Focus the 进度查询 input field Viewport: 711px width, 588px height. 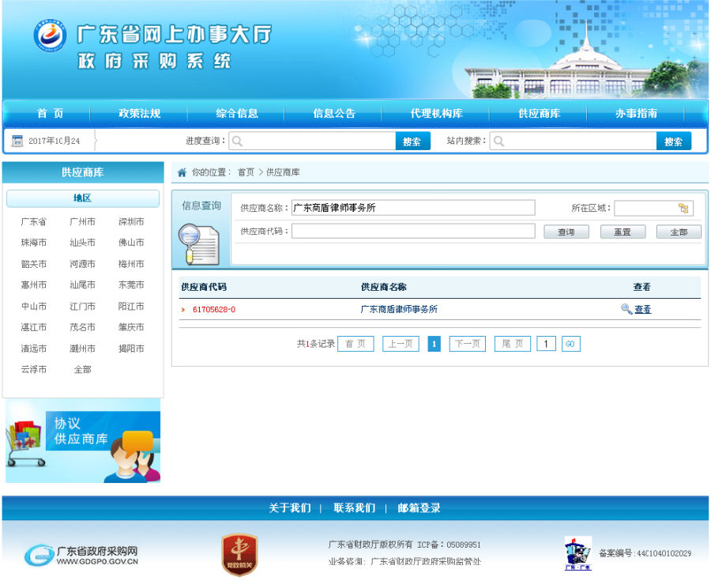tap(312, 141)
